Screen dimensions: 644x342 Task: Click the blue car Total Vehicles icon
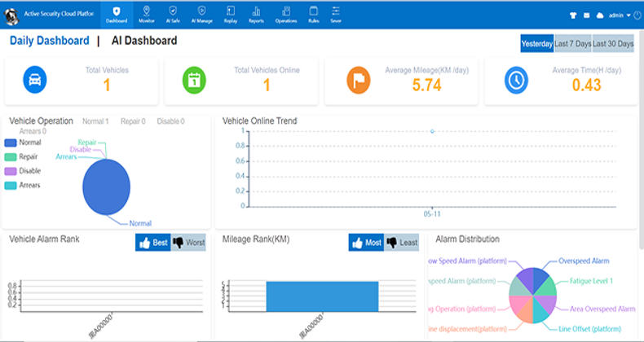coord(35,80)
